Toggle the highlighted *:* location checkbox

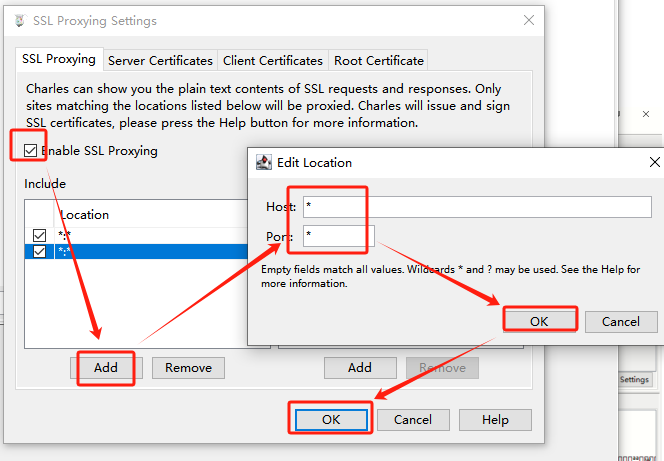click(39, 251)
